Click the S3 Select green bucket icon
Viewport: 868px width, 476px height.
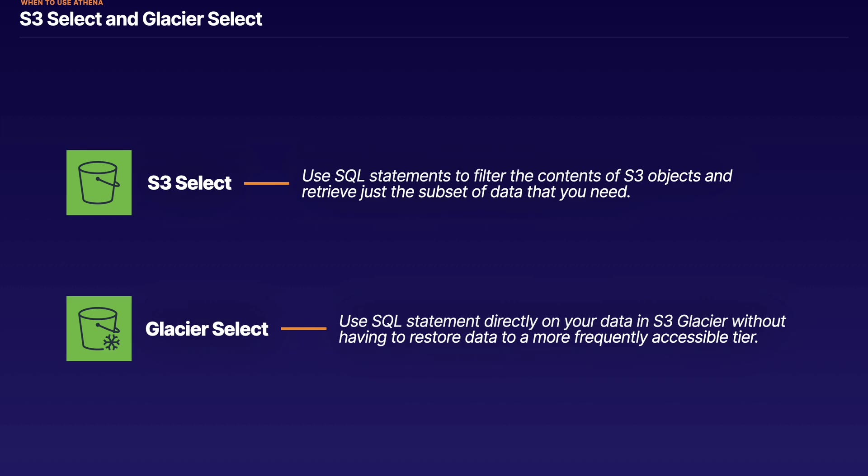(x=99, y=182)
